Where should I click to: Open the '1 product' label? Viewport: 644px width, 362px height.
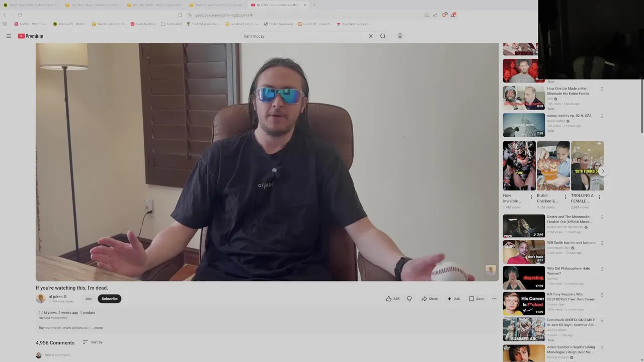(x=88, y=313)
